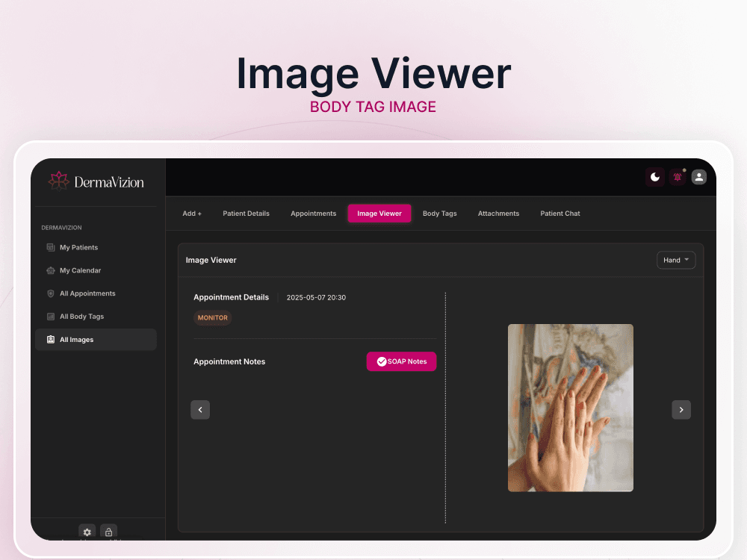Switch to Appointments tab
This screenshot has height=560, width=747.
(x=314, y=214)
